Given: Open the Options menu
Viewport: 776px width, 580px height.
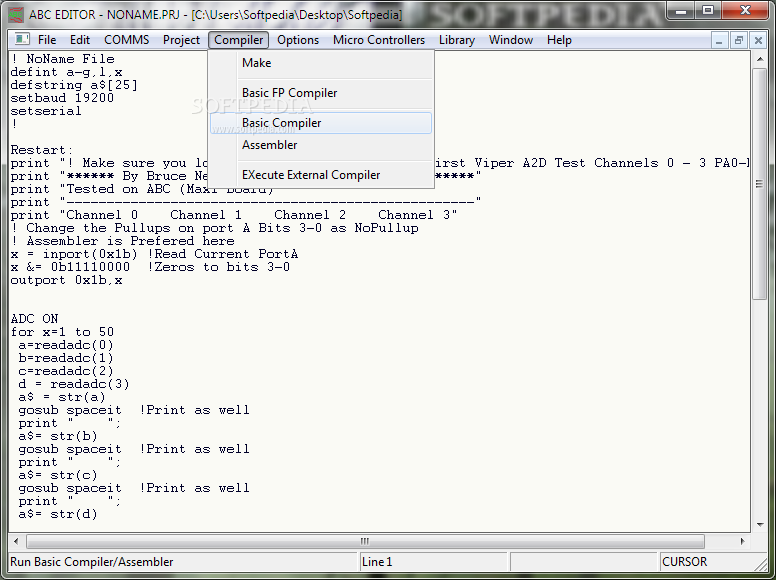Looking at the screenshot, I should 298,40.
